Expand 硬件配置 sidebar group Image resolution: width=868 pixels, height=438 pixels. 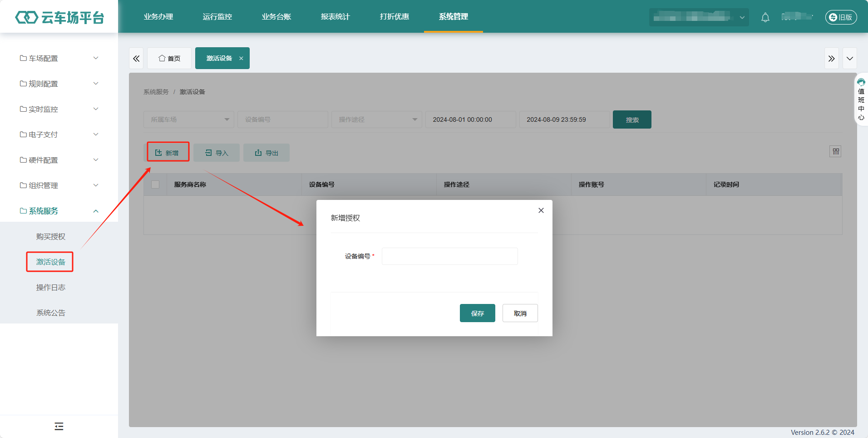tap(59, 160)
